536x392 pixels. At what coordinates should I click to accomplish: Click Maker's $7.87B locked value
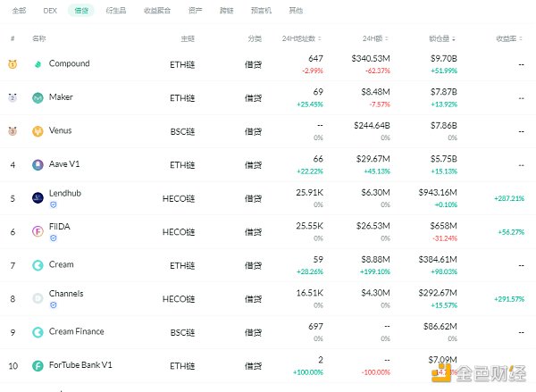click(444, 92)
